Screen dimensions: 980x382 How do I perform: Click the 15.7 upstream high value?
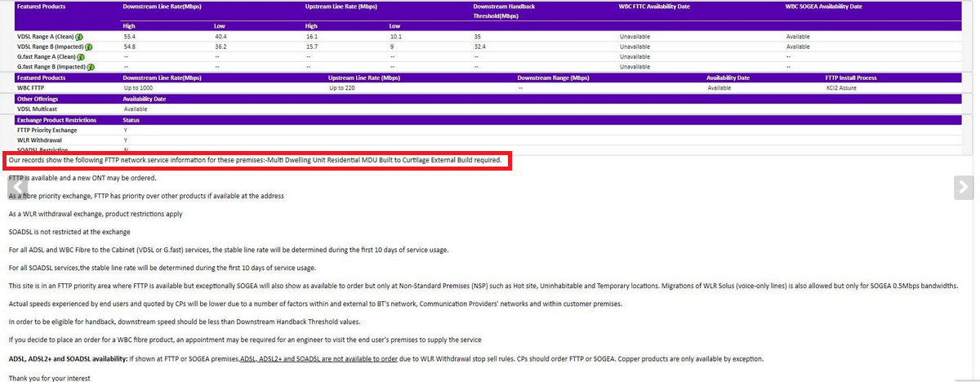click(x=311, y=47)
